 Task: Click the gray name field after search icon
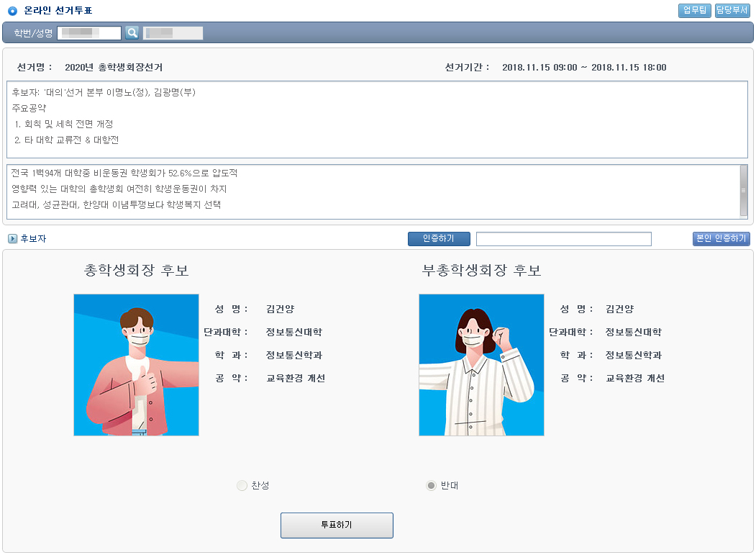[173, 32]
